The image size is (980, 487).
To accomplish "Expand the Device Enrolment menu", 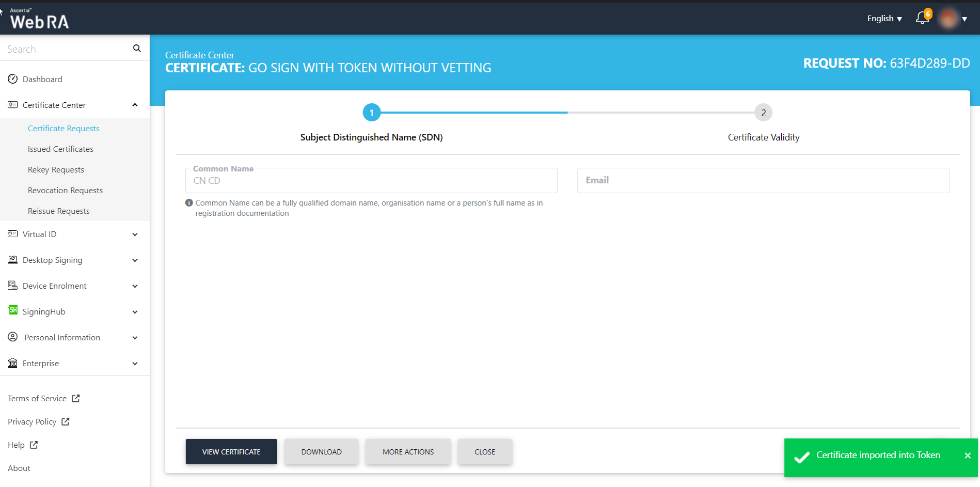I will tap(135, 286).
